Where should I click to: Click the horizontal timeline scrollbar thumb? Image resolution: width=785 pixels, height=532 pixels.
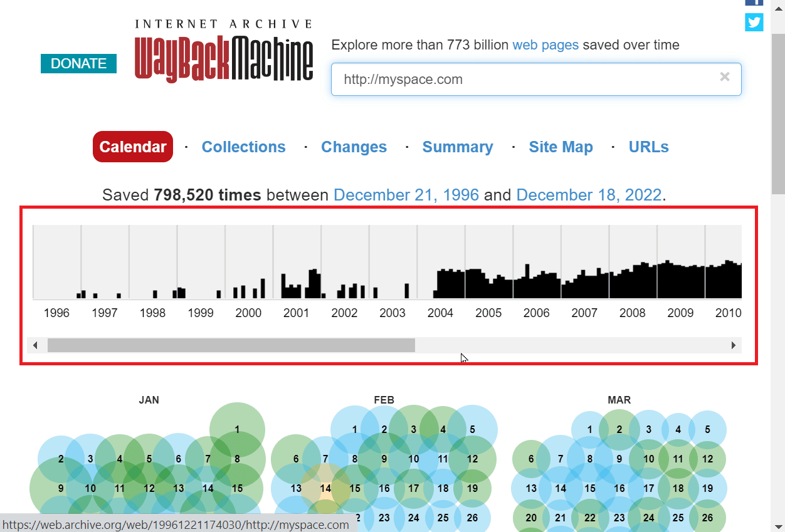pos(231,345)
